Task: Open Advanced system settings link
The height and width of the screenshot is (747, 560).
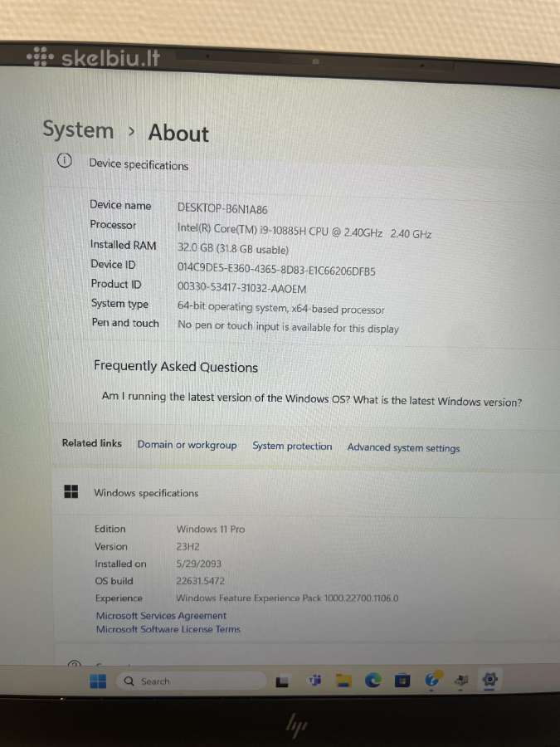Action: point(403,447)
